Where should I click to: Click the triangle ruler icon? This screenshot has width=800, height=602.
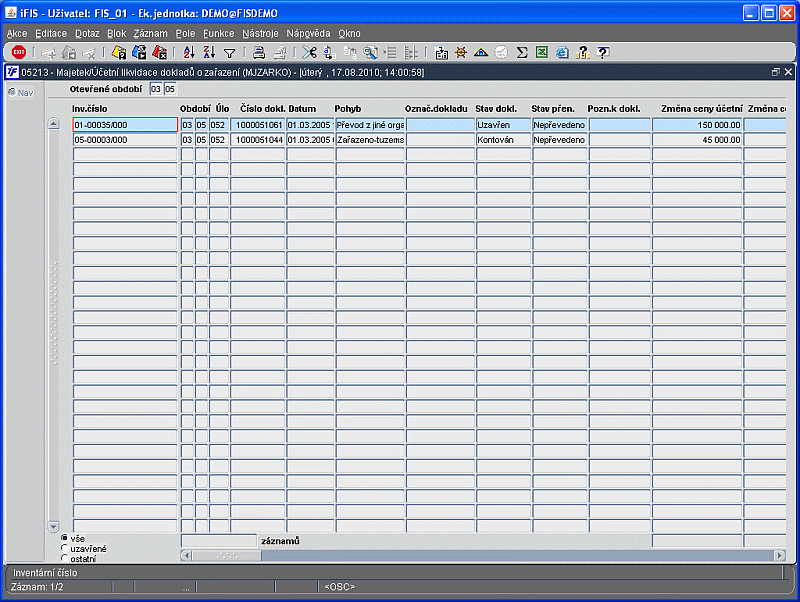point(481,53)
